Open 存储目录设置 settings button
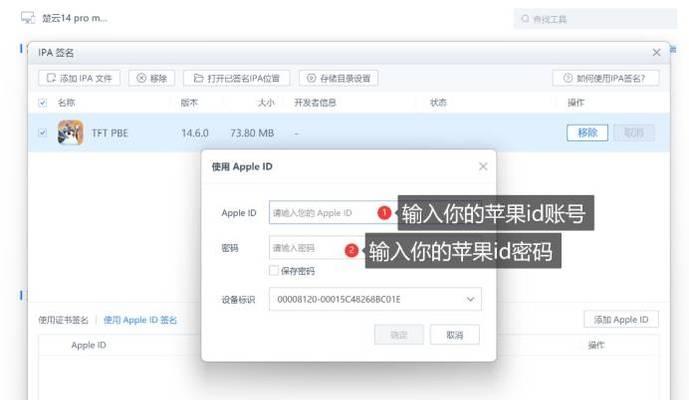The width and height of the screenshot is (689, 400). click(x=338, y=78)
